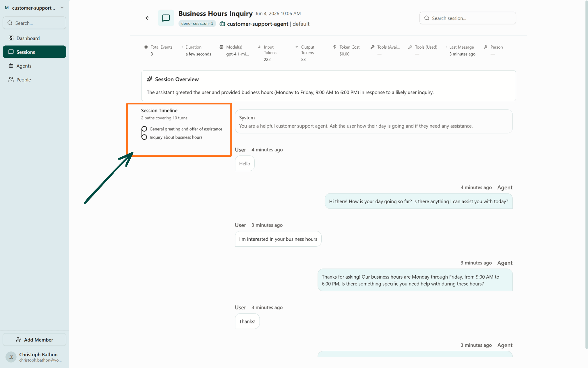Click "I'm interested in your business hours" message
Image resolution: width=588 pixels, height=368 pixels.
[x=278, y=239]
